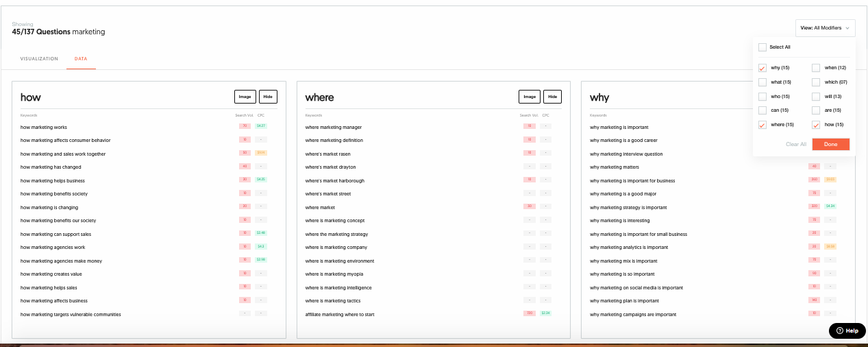Click the 'how marketing works' keyword
Screen dimensions: 868x347
pyautogui.click(x=44, y=127)
